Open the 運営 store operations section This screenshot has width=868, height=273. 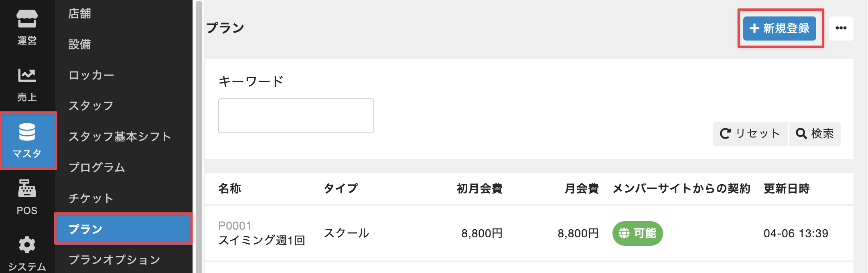coord(27,27)
